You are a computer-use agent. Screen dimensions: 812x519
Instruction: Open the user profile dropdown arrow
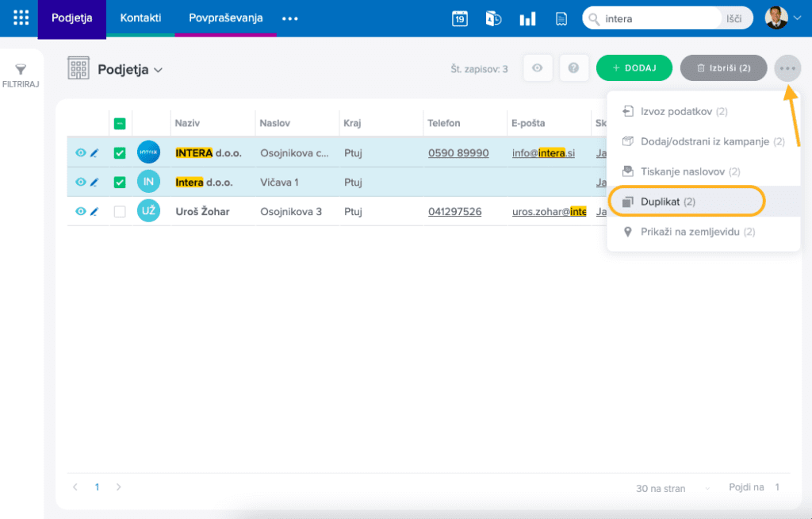797,19
